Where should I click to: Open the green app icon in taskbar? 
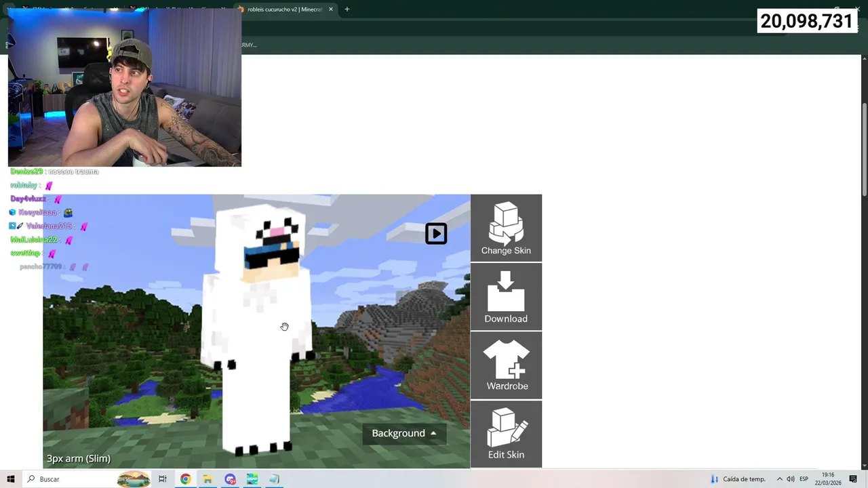(252, 479)
